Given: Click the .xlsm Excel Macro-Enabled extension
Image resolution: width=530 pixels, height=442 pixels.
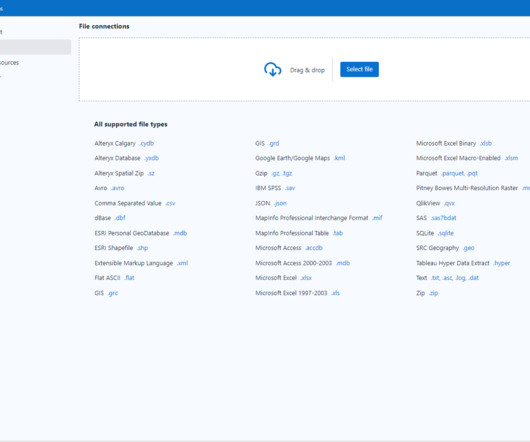Looking at the screenshot, I should [511, 158].
